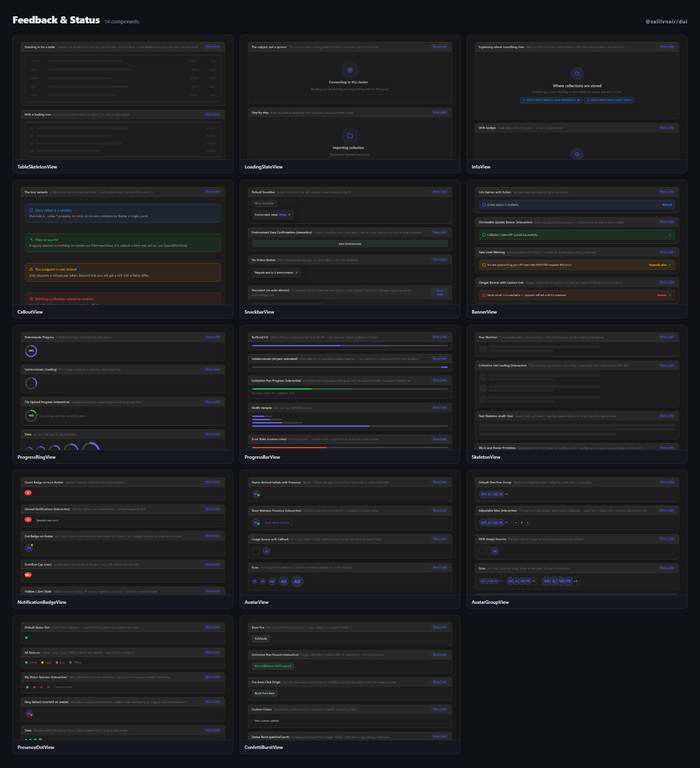Click the red count badge showing 3

(x=28, y=493)
